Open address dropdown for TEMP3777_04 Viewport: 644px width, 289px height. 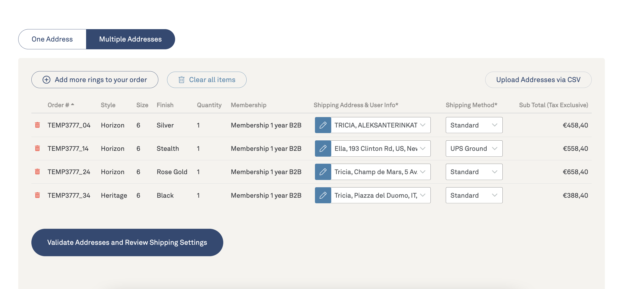click(381, 125)
